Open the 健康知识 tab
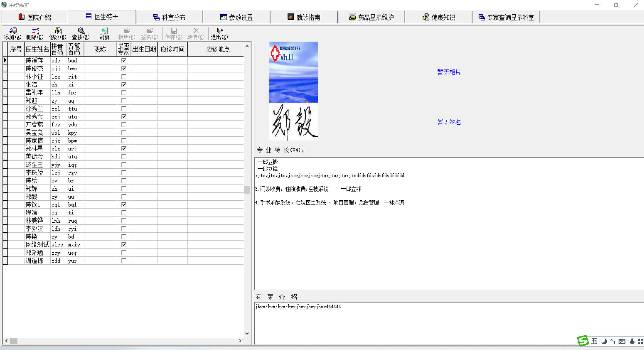This screenshot has width=644, height=350. tap(438, 17)
